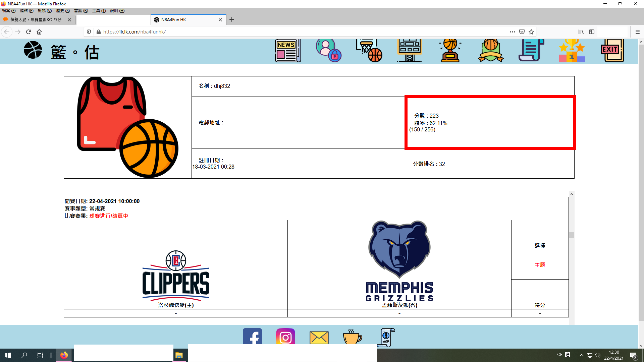Open the blue scroll document icon

pyautogui.click(x=531, y=51)
